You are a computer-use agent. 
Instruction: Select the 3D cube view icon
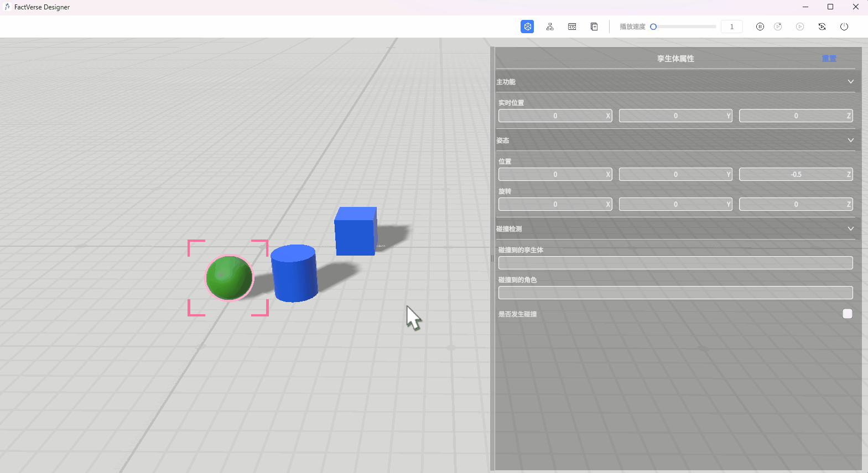coord(527,27)
